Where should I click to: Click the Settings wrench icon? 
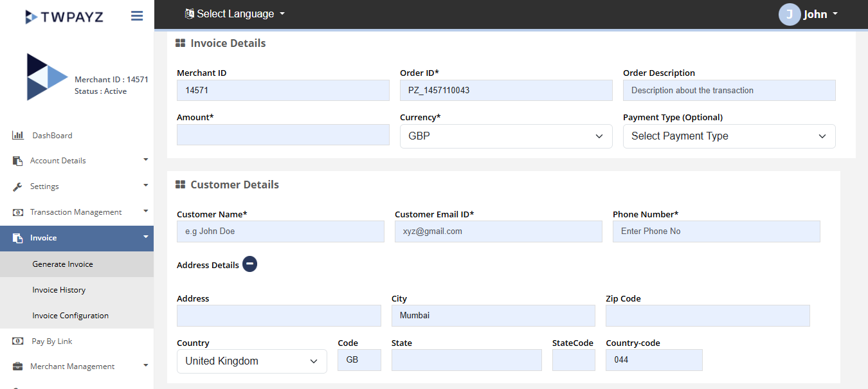(x=18, y=186)
